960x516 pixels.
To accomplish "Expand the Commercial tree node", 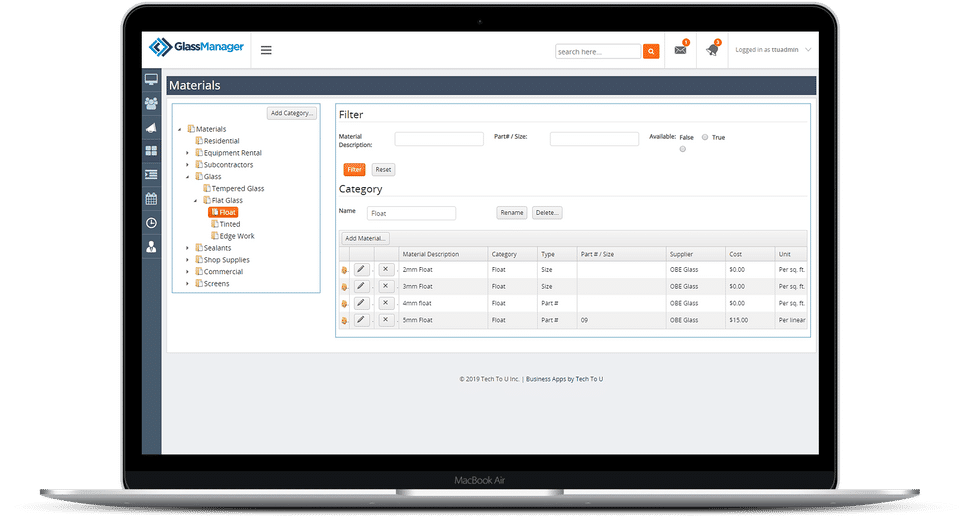I will click(187, 272).
